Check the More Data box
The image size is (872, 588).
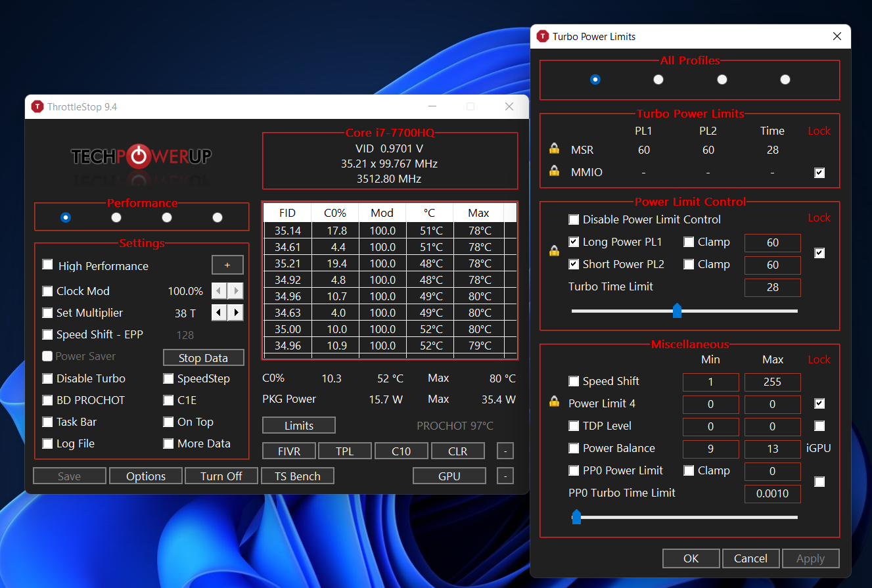pyautogui.click(x=168, y=443)
